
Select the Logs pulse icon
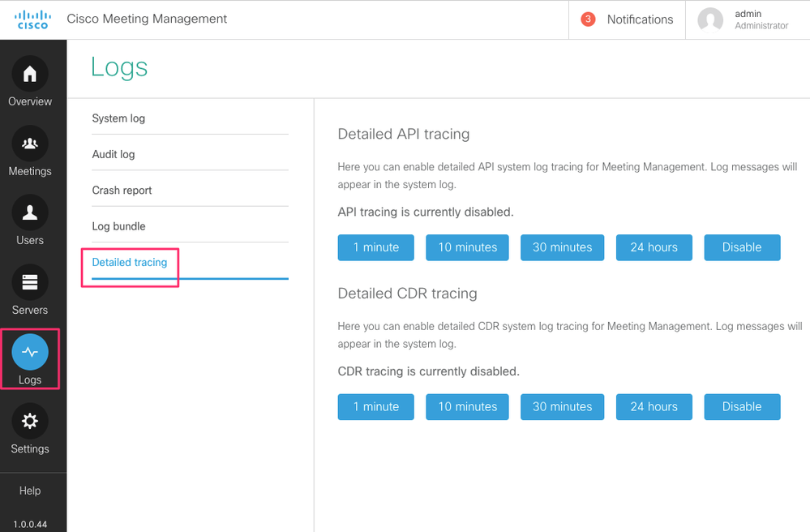tap(30, 352)
